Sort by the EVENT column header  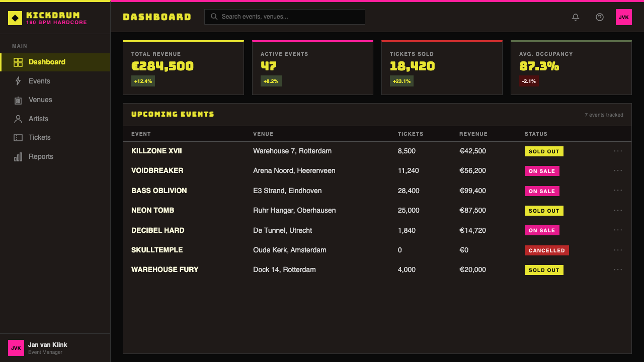click(141, 134)
